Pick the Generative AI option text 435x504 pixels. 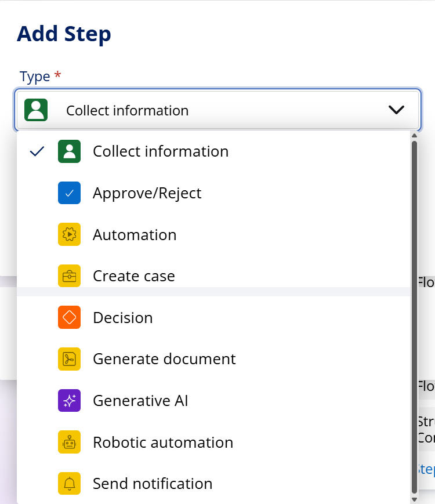pos(140,401)
